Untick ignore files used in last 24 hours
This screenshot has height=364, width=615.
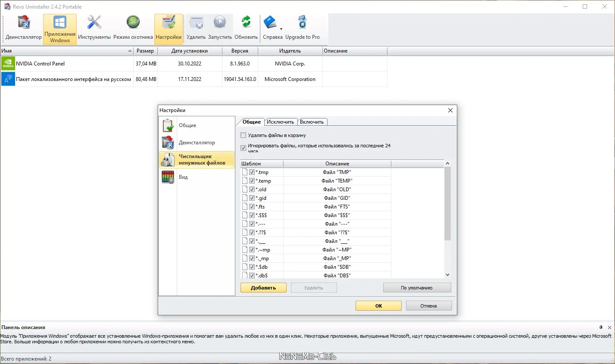pos(243,148)
